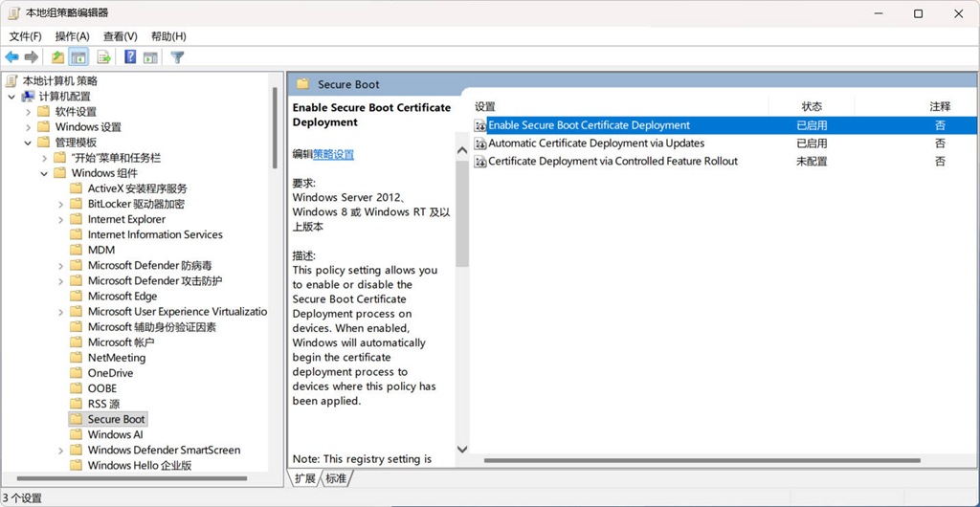Collapse the Windows 组件 tree node
Image resolution: width=980 pixels, height=507 pixels.
[x=44, y=173]
